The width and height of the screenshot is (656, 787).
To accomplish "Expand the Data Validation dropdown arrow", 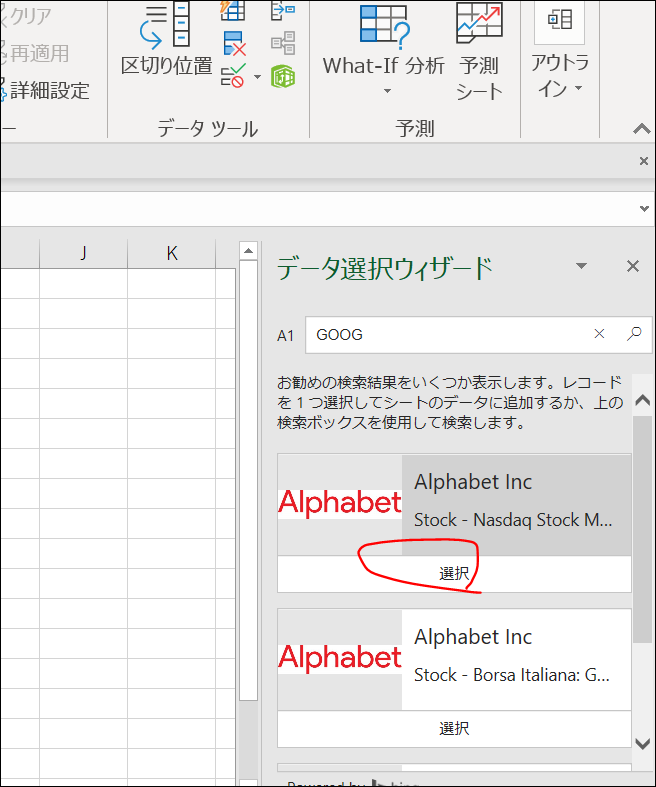I will click(x=257, y=77).
